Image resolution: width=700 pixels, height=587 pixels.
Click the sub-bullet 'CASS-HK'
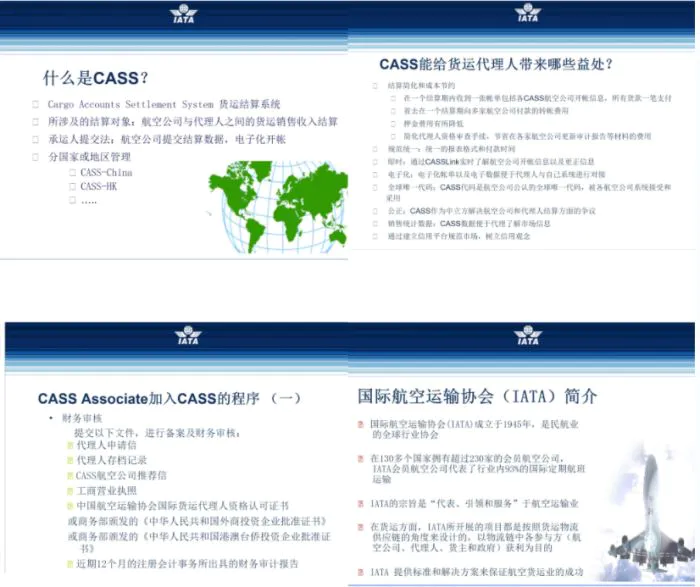click(x=99, y=187)
